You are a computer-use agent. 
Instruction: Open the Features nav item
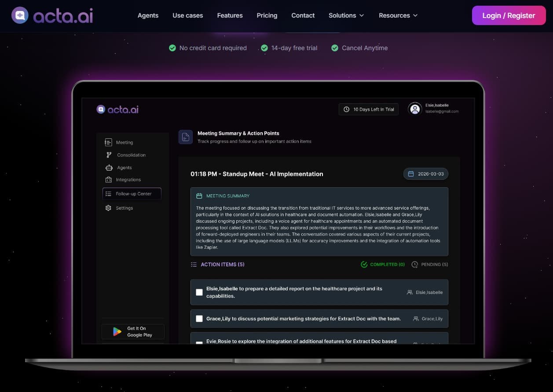click(230, 15)
